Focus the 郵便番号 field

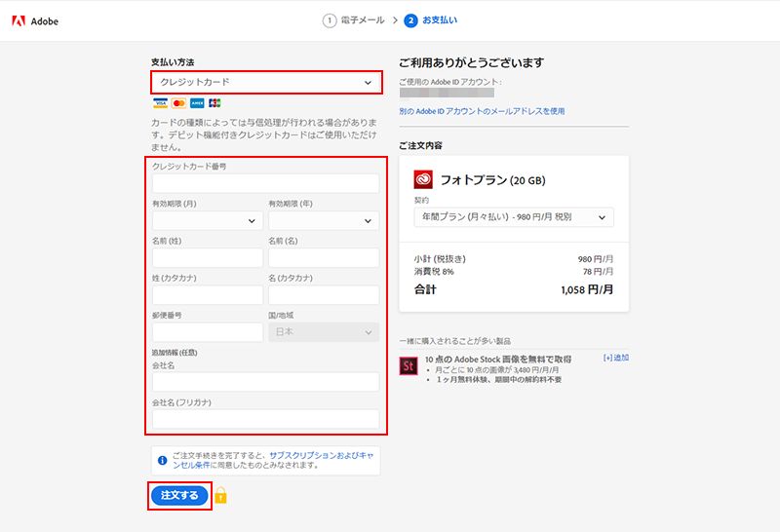[208, 332]
